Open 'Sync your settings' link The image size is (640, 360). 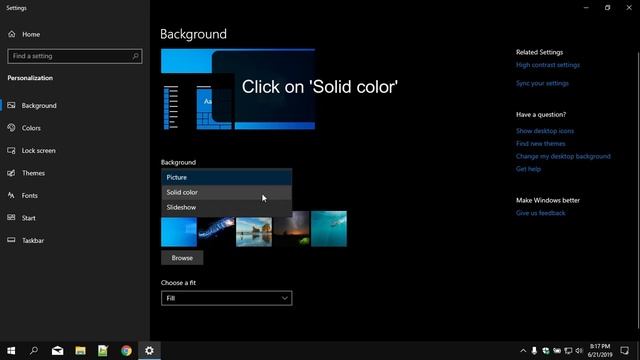point(542,83)
